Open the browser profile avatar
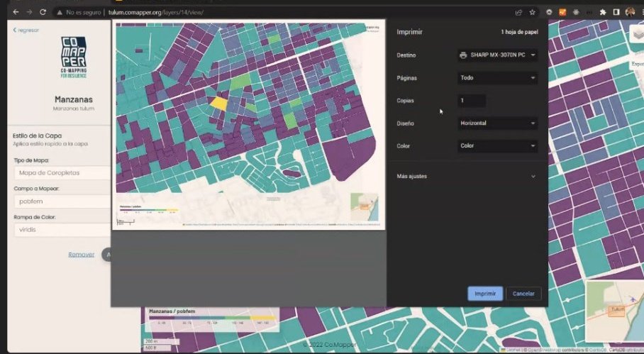 tap(630, 12)
